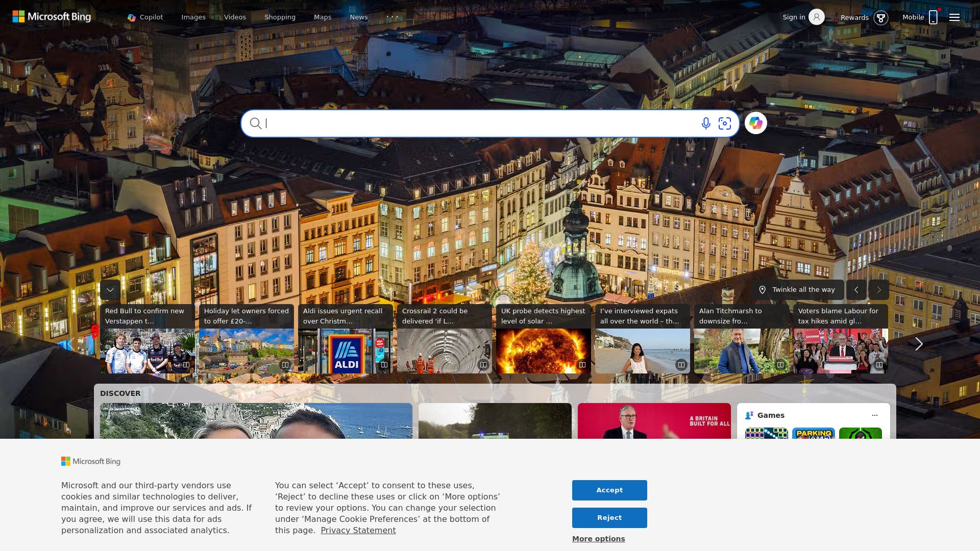Image resolution: width=980 pixels, height=551 pixels.
Task: Open visual search via the camera icon
Action: [725, 123]
